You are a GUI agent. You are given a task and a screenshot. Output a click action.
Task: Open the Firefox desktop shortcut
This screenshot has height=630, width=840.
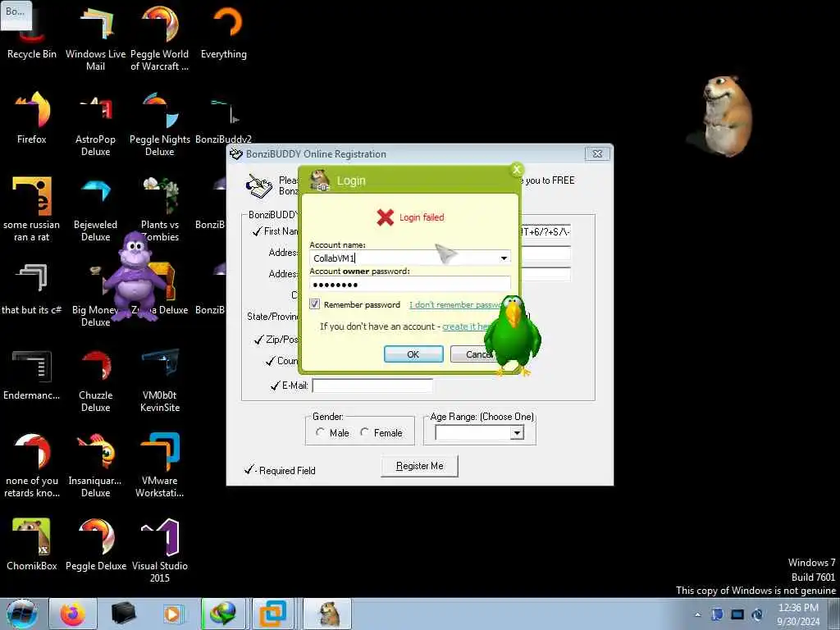[32, 116]
